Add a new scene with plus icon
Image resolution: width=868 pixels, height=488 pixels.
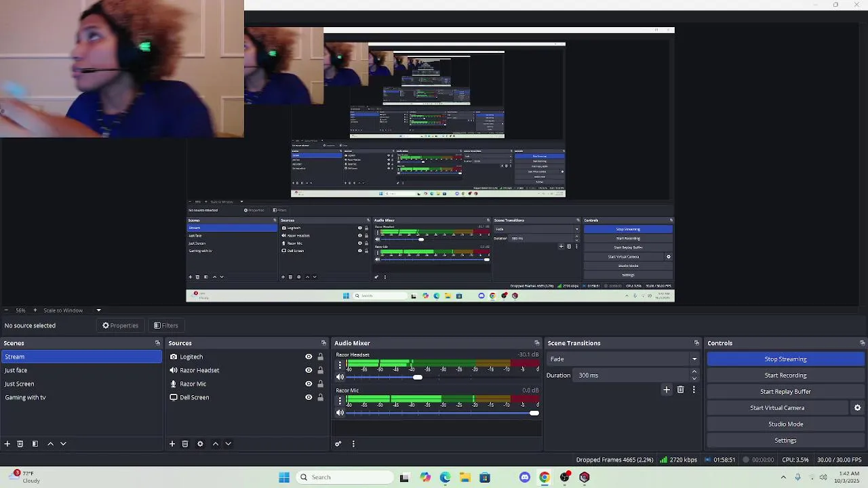coord(7,444)
